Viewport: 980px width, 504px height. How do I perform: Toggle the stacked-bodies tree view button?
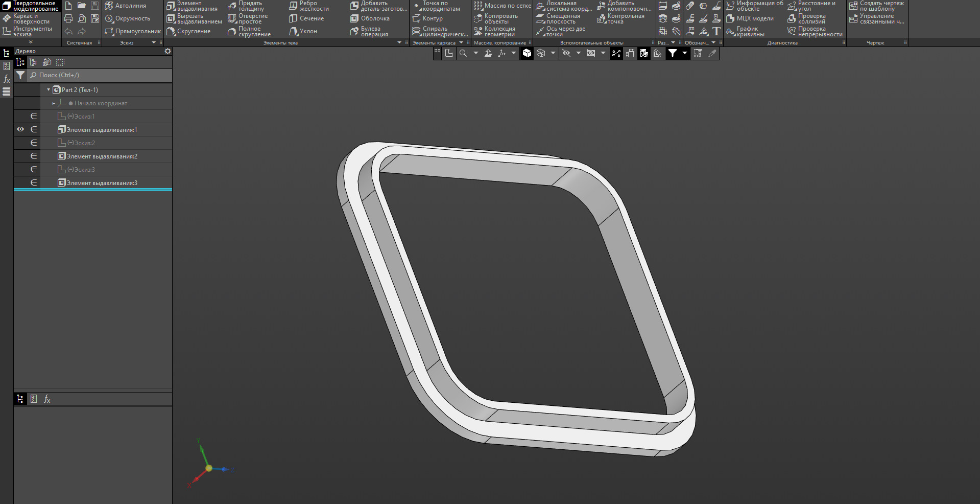pos(47,62)
